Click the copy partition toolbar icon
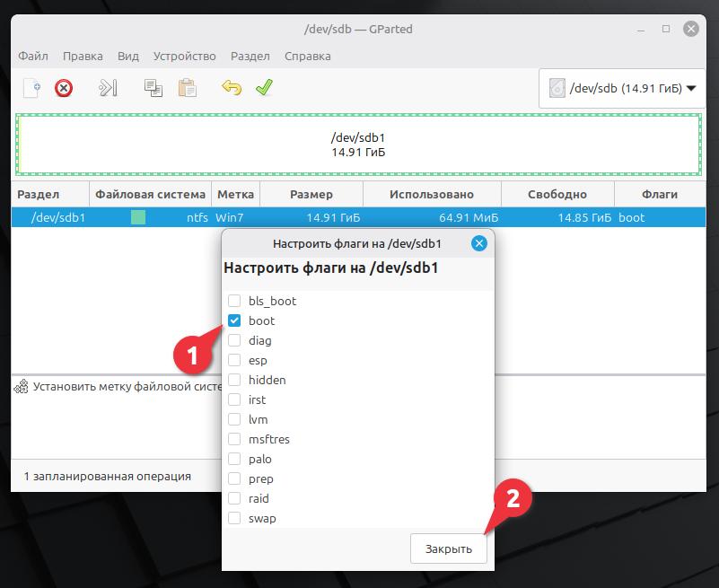The image size is (719, 588). (153, 88)
